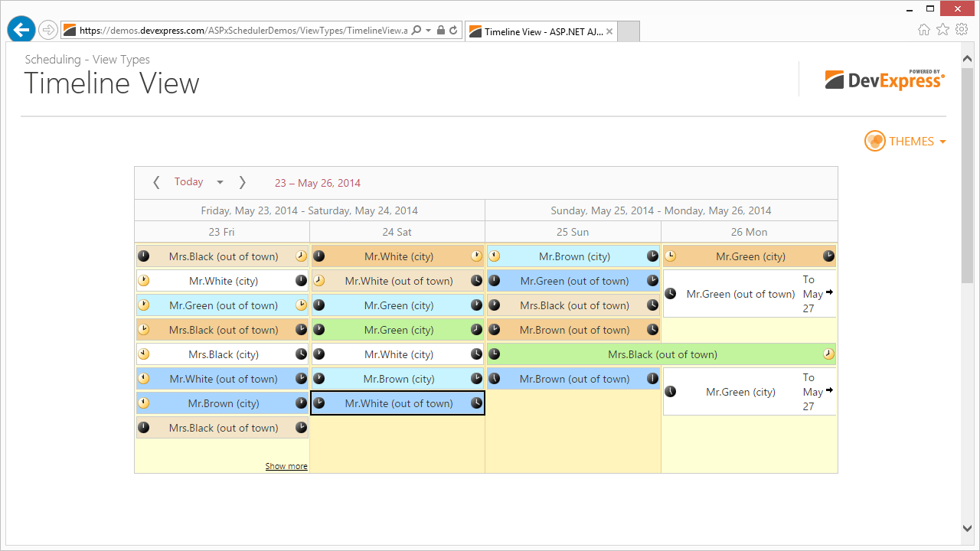Select Mrs.Black (city) appointment on Friday
Image resolution: width=980 pixels, height=551 pixels.
223,354
